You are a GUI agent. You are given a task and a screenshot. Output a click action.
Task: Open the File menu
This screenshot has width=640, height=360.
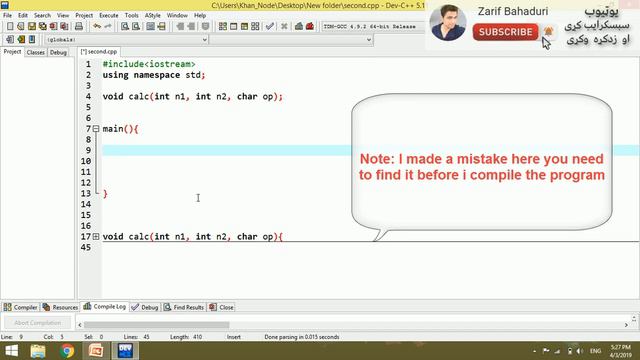[7, 16]
